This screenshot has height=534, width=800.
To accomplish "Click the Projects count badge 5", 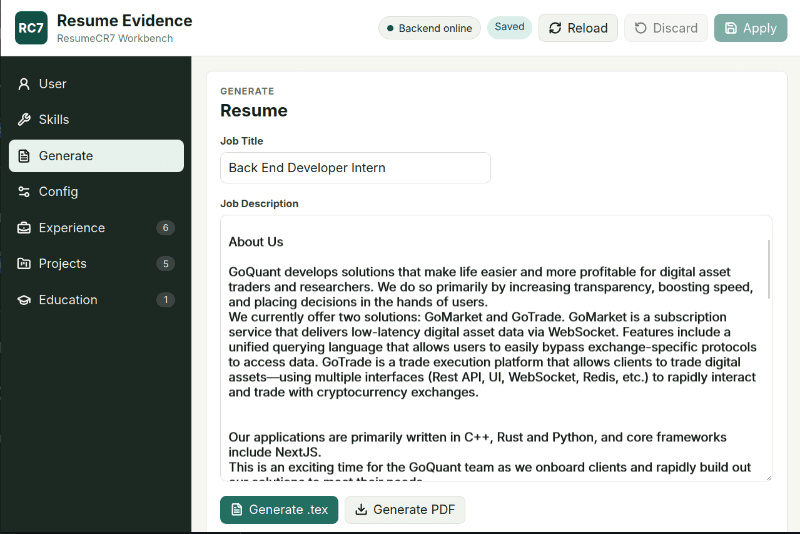I will click(x=165, y=264).
